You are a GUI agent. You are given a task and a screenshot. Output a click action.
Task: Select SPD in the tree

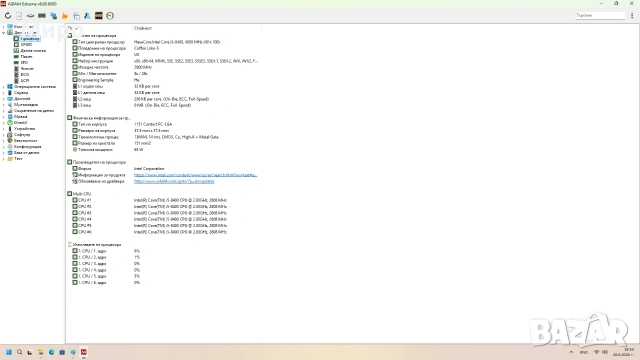pyautogui.click(x=24, y=62)
